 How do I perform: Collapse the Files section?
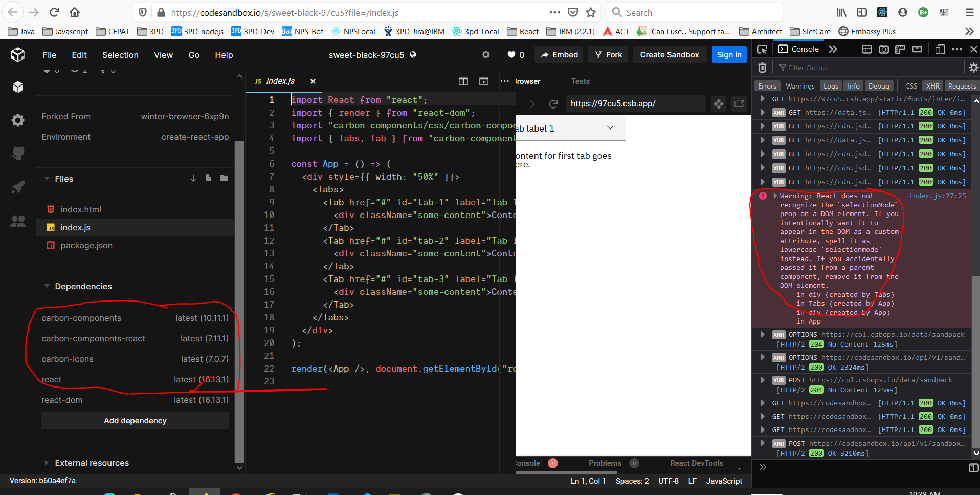[47, 179]
